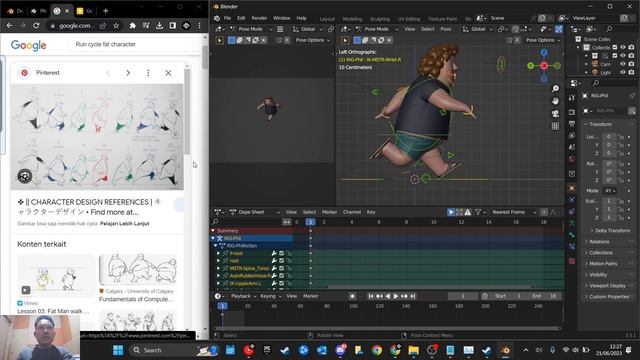The width and height of the screenshot is (640, 360).
Task: Click the Google Lens icon on the image
Action: (25, 176)
